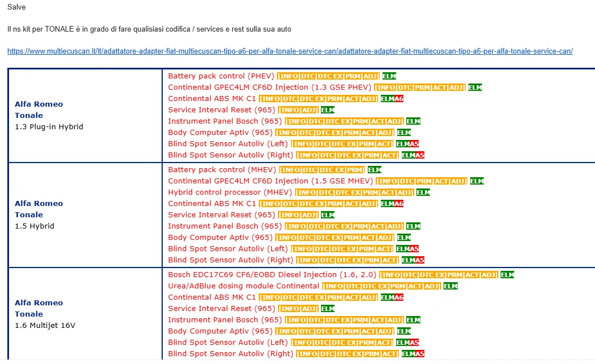Click 'Alfa Romeo Tonale' heading above '1.6 Multijet 16V'
Viewport: 595px width, 364px height.
[38, 308]
